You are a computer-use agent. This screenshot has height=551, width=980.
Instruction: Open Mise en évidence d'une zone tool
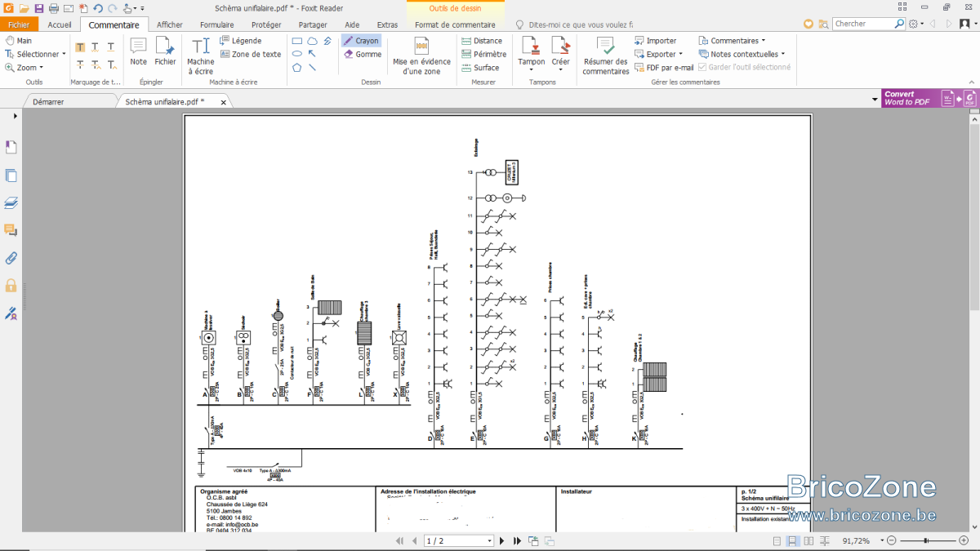point(421,56)
